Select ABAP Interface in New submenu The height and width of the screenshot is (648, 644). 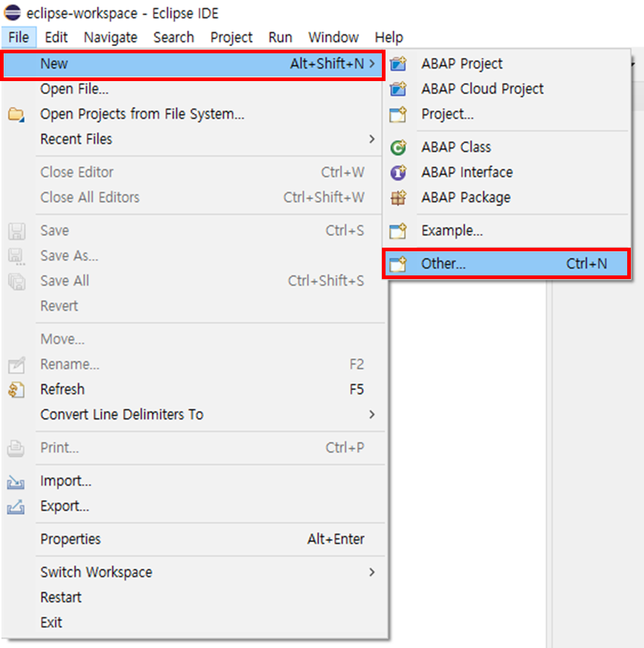pyautogui.click(x=507, y=172)
